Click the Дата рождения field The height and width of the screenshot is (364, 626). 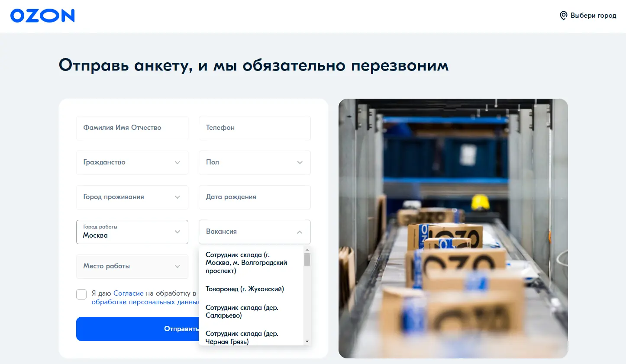click(255, 197)
